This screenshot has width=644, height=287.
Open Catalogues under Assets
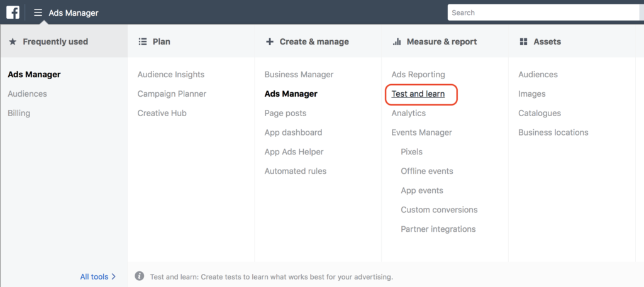pyautogui.click(x=540, y=114)
